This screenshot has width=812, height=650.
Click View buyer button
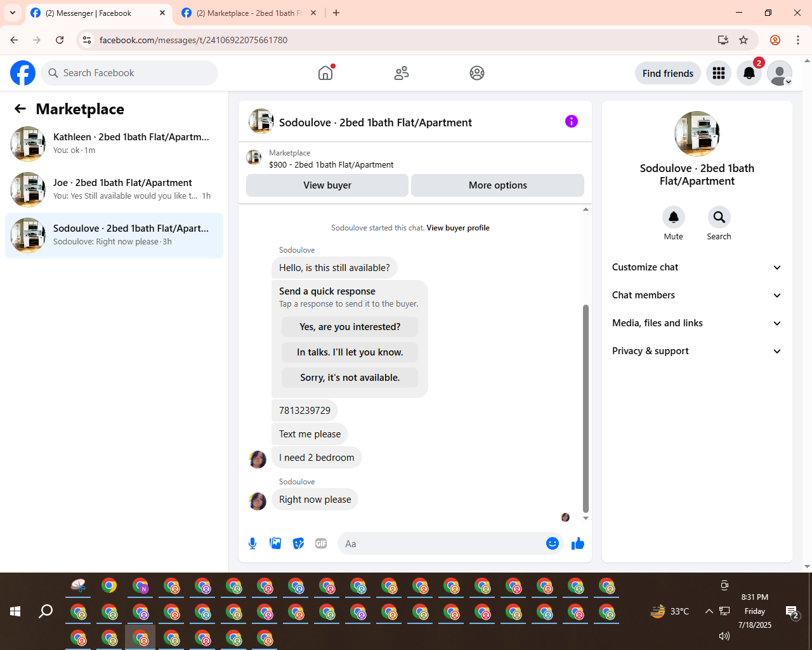click(327, 185)
